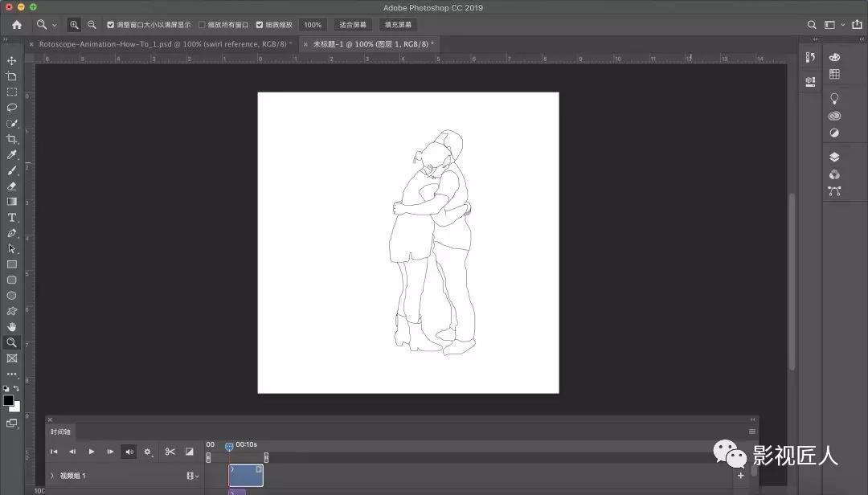Select the Crop tool

pos(12,139)
